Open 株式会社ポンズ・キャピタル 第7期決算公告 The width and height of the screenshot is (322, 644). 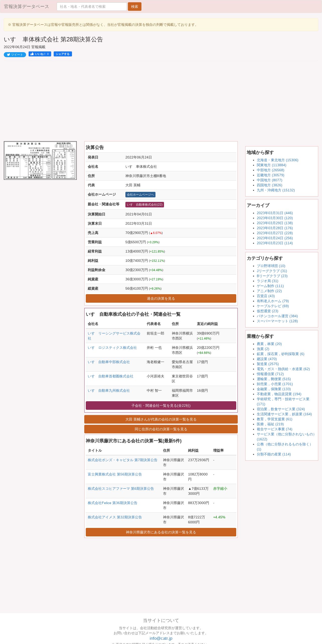[123, 460]
